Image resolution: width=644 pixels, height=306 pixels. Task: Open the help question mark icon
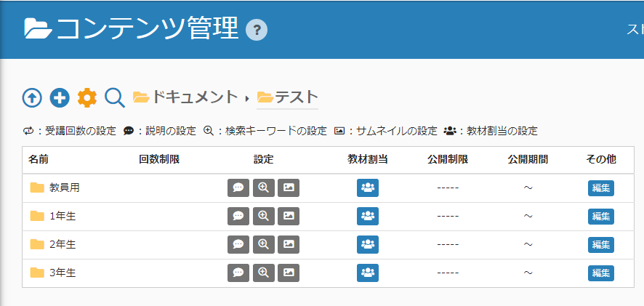click(x=257, y=31)
